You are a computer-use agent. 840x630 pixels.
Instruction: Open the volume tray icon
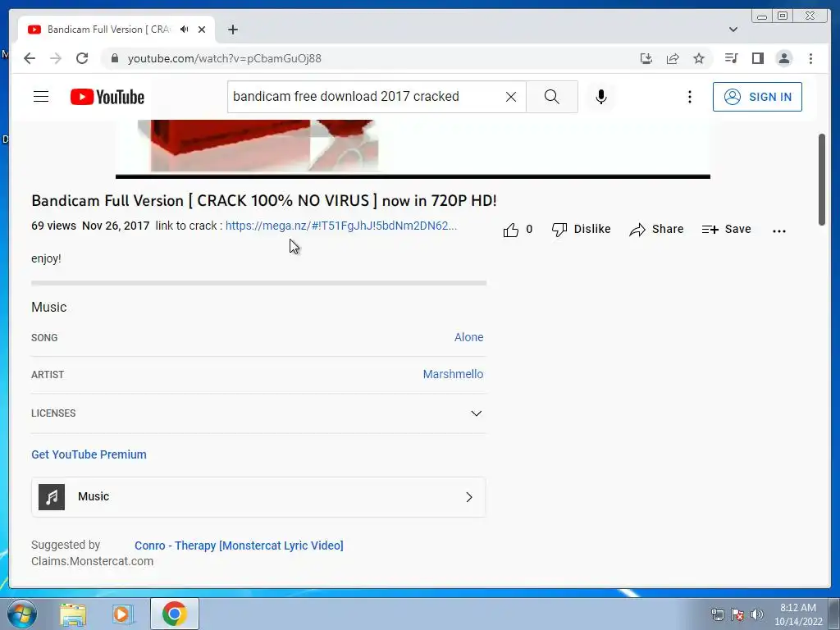pos(757,614)
